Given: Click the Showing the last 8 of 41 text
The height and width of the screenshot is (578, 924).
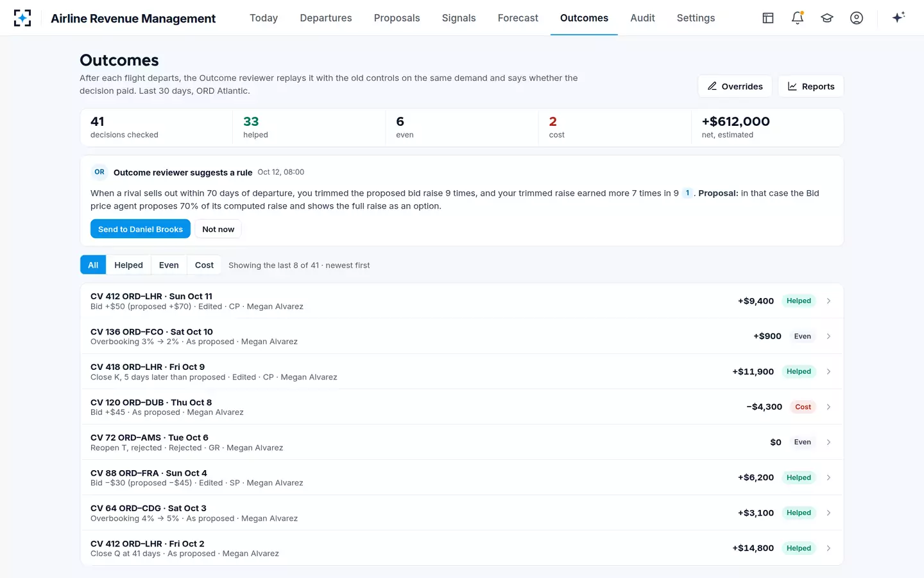Looking at the screenshot, I should (299, 265).
